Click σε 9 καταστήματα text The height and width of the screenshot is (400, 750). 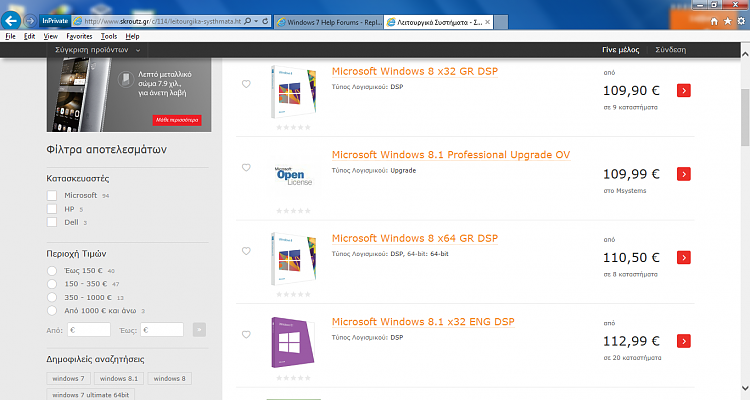(x=630, y=108)
